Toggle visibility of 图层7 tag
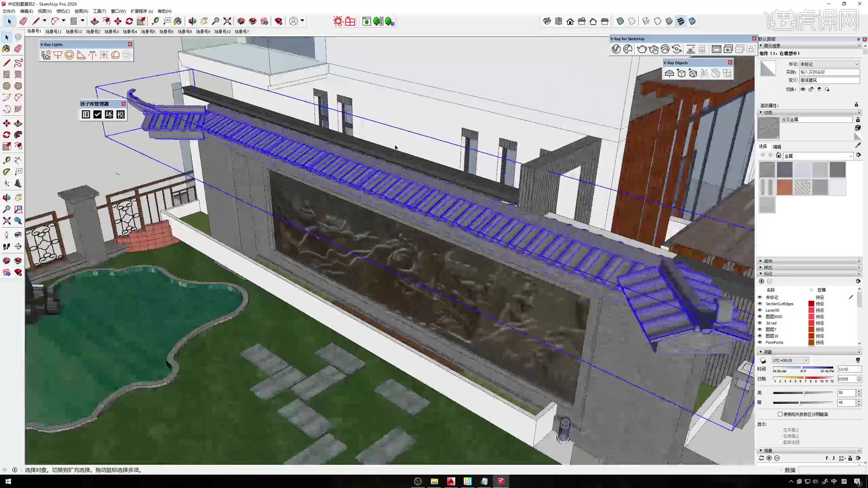The image size is (868, 488). (760, 329)
